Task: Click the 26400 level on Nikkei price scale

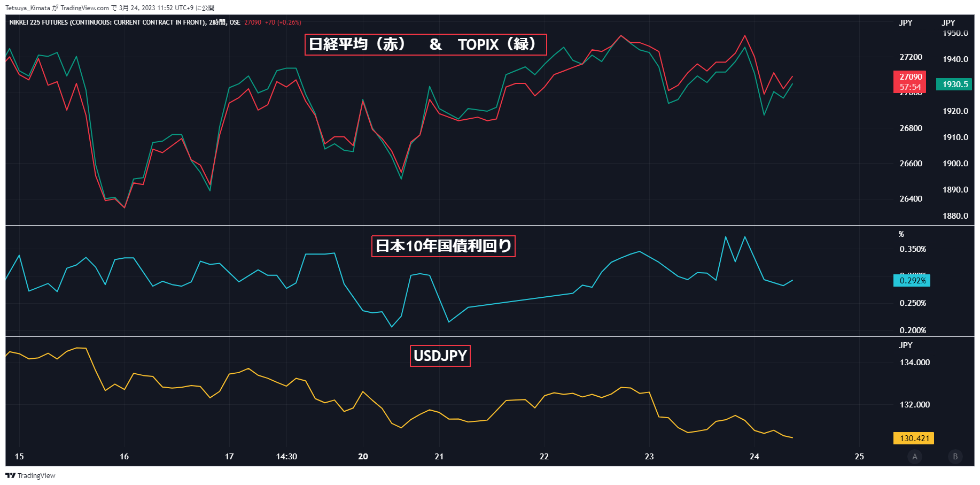Action: tap(911, 199)
